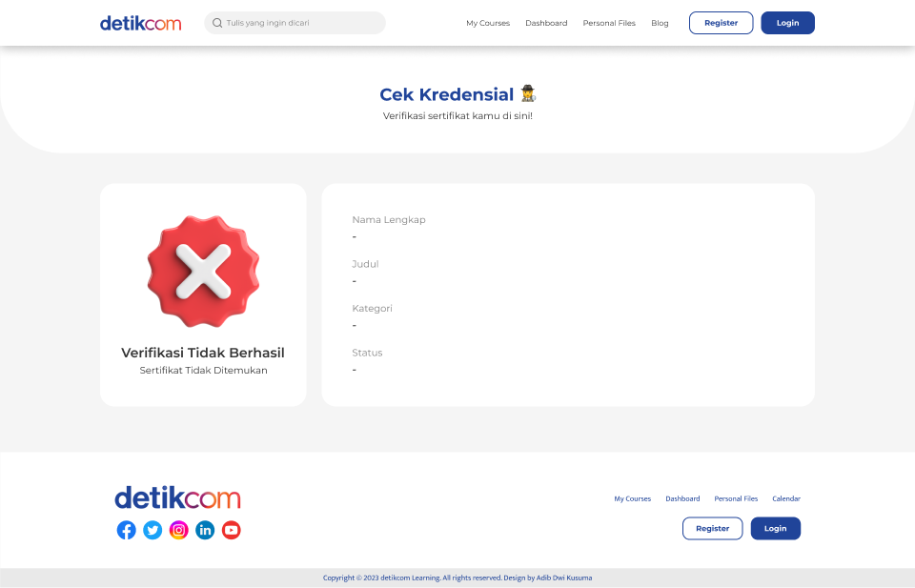Click the footer Register button
This screenshot has height=588, width=915.
[712, 528]
